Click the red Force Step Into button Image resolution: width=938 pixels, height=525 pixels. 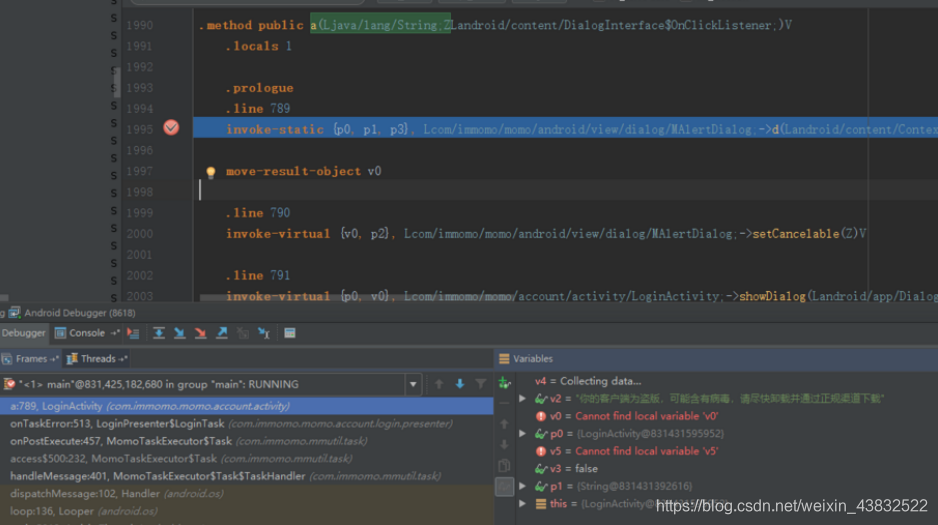click(x=200, y=333)
